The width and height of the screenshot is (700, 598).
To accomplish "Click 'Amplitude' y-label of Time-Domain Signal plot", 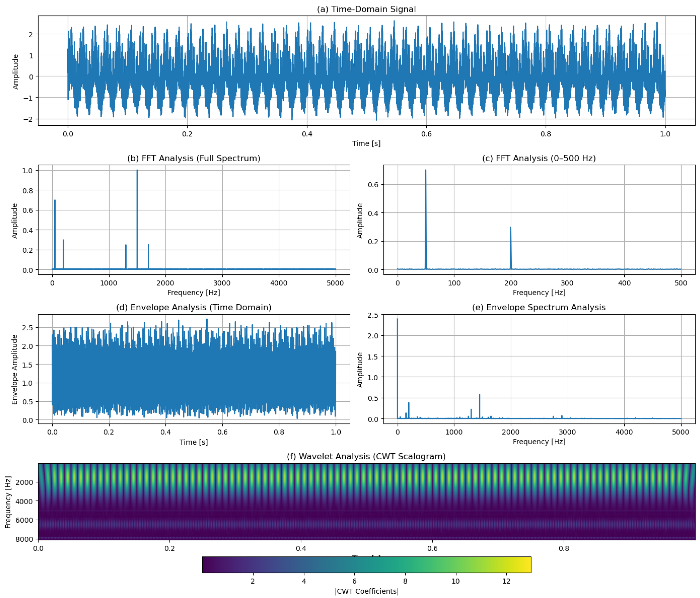I will tap(15, 72).
